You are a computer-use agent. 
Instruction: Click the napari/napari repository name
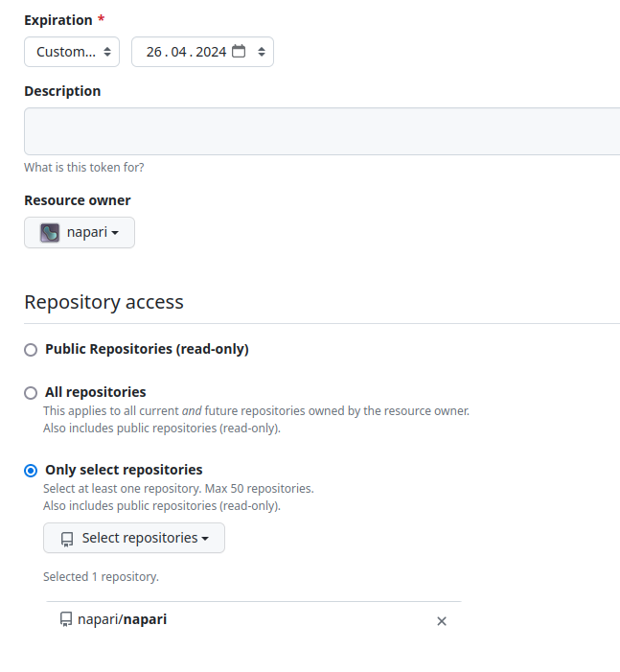click(x=122, y=619)
